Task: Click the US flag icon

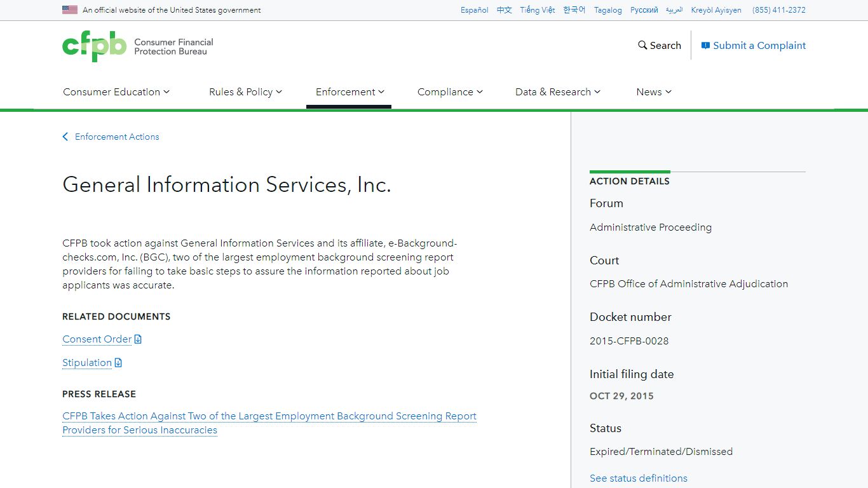Action: coord(70,10)
